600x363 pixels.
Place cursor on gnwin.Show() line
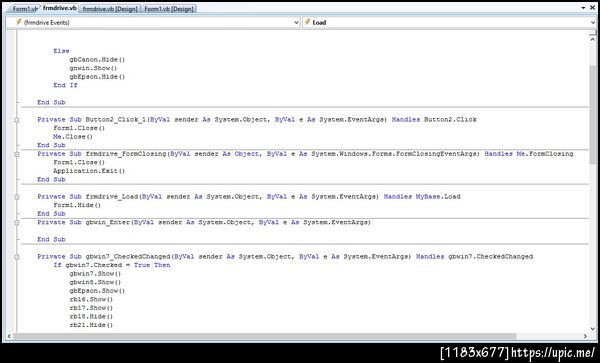tap(93, 68)
